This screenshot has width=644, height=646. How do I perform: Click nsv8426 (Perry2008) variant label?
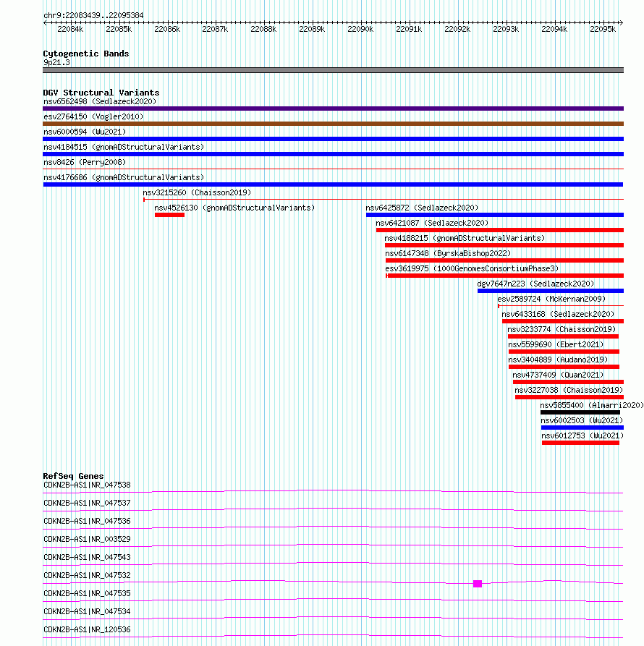[85, 162]
